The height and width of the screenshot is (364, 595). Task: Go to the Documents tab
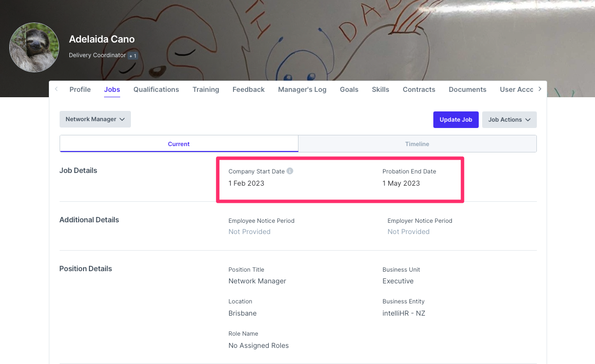click(467, 89)
